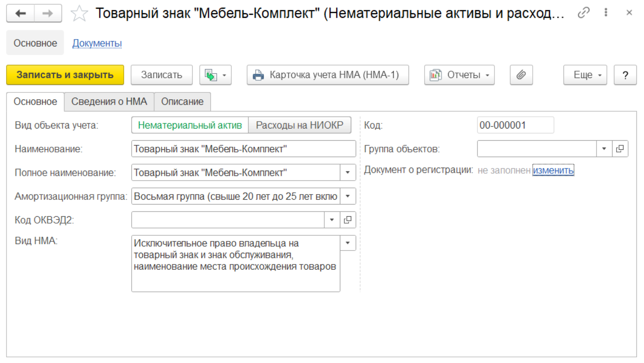The height and width of the screenshot is (363, 644).
Task: Switch object type to Расходы на НИОКР
Action: pos(299,125)
